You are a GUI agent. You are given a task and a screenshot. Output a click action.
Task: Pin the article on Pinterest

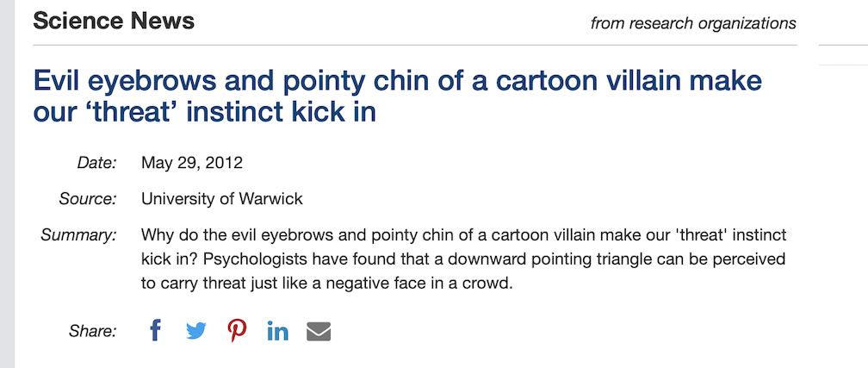(x=237, y=330)
